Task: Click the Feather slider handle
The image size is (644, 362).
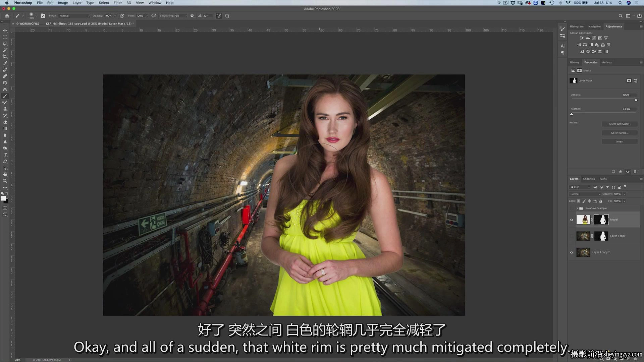Action: (x=572, y=114)
